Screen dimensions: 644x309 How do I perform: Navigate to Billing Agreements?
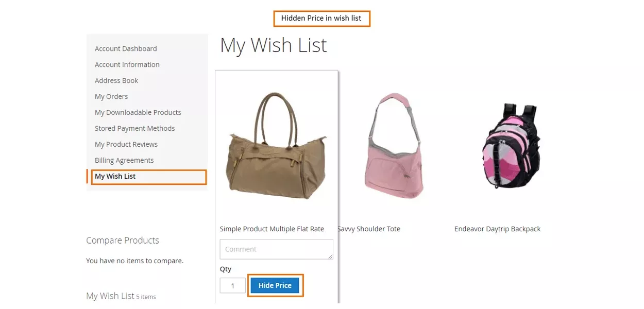[124, 160]
